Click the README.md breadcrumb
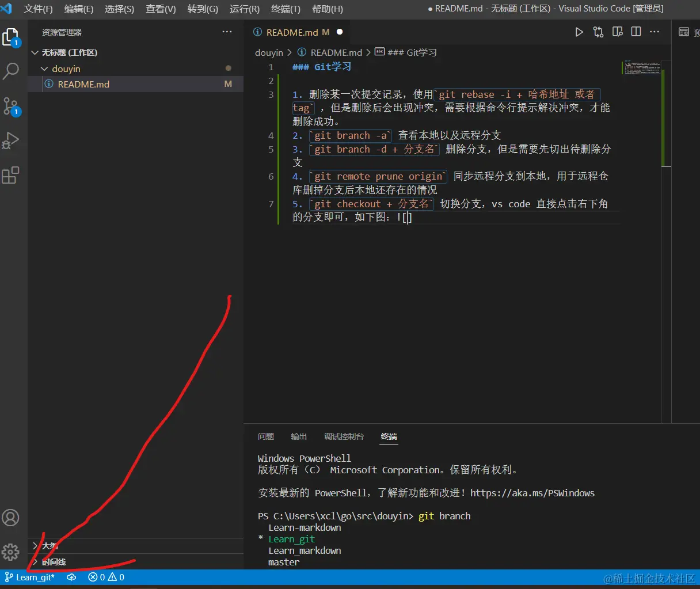 point(330,52)
